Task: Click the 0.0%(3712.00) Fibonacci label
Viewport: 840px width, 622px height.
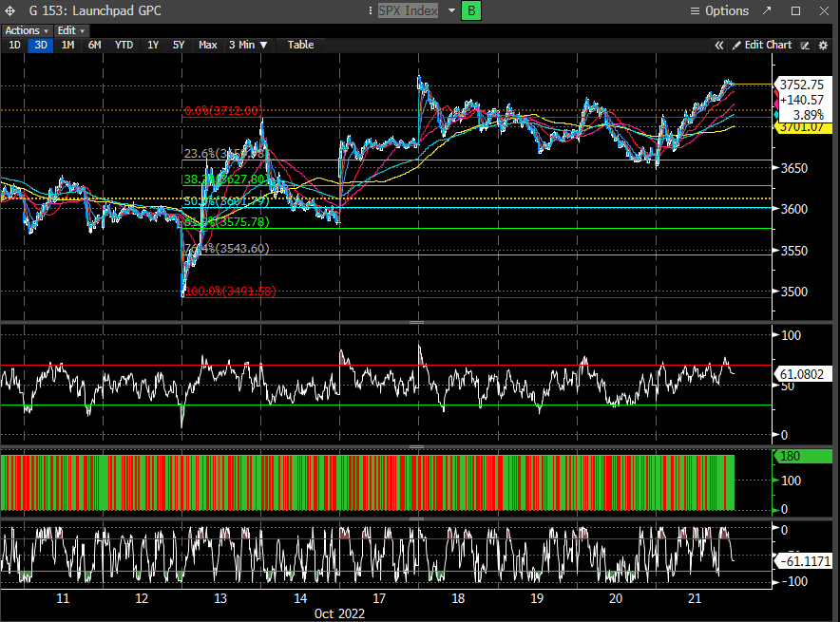Action: [223, 111]
